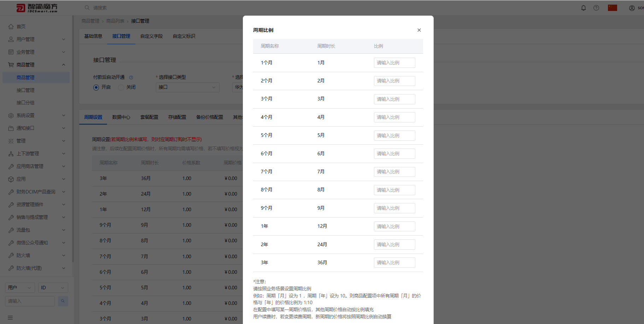644x324 pixels.
Task: Switch to the 套餐配置 tab
Action: click(149, 117)
